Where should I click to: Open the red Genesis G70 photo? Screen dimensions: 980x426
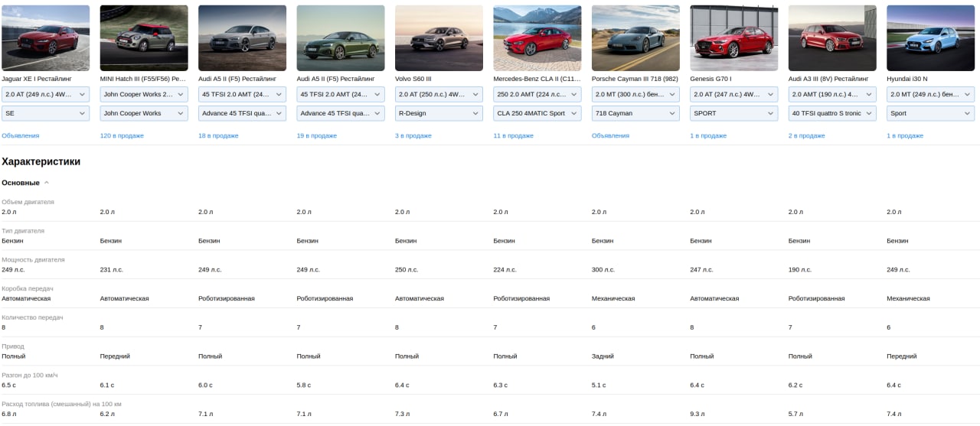tap(734, 38)
